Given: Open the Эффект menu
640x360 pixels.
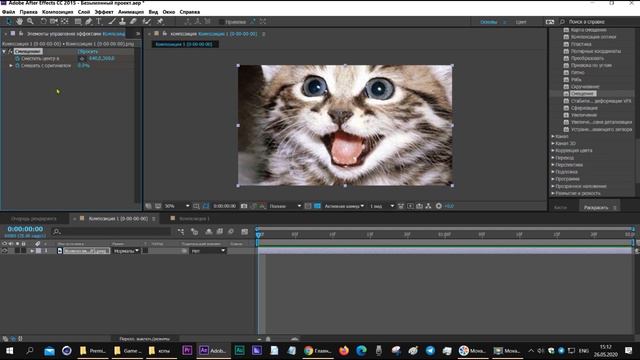Looking at the screenshot, I should click(104, 12).
